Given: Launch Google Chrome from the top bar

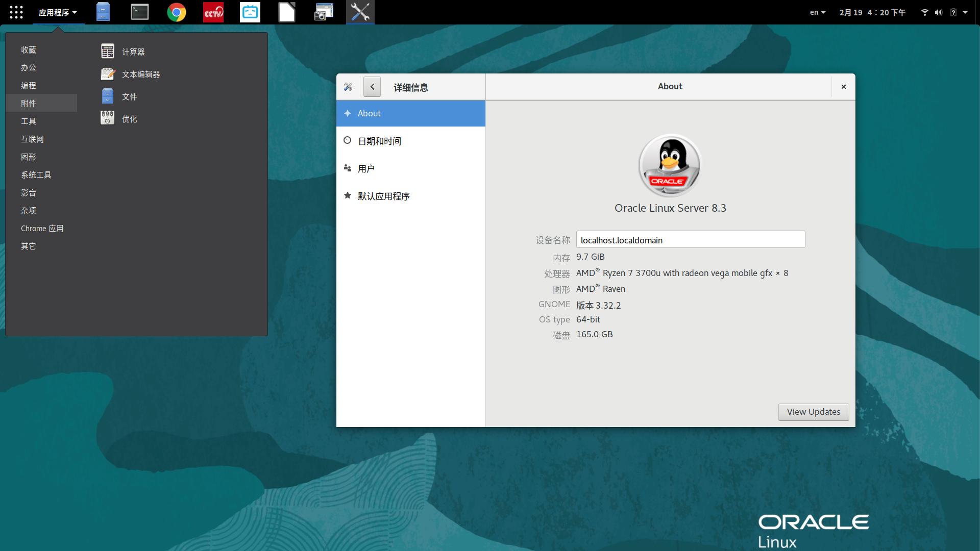Looking at the screenshot, I should pyautogui.click(x=177, y=12).
